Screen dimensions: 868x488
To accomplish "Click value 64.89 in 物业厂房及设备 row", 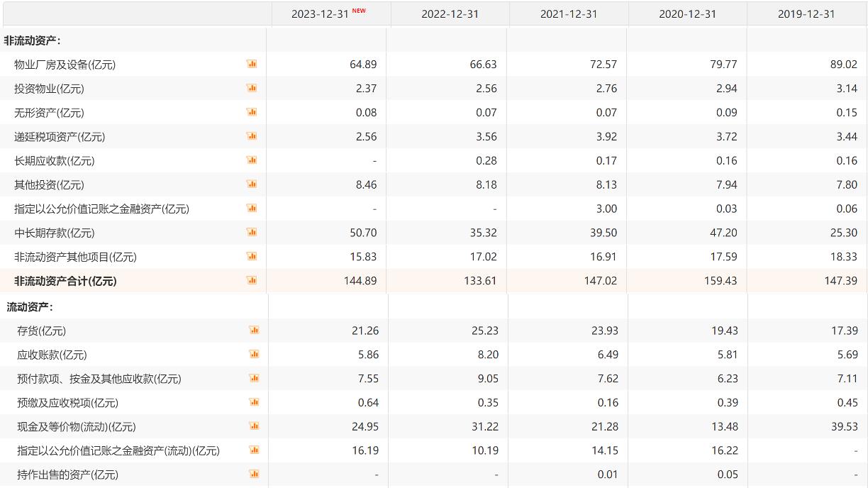I will point(363,65).
